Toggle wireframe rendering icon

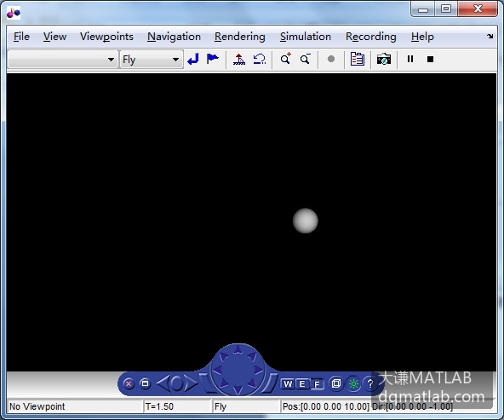[336, 383]
